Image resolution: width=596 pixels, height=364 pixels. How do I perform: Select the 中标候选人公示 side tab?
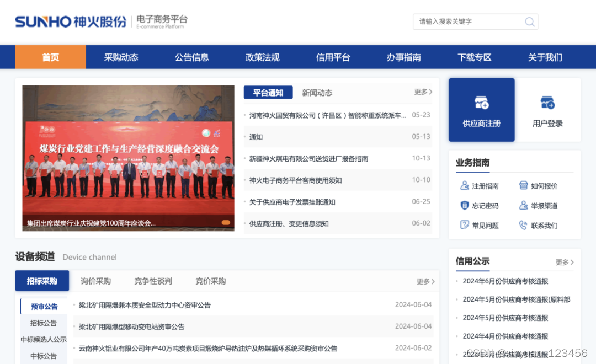click(44, 339)
